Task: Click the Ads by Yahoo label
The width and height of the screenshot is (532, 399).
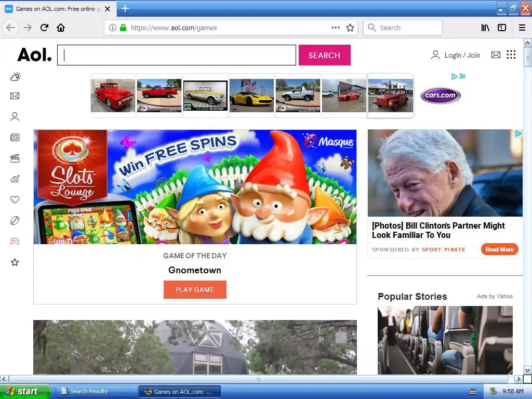Action: coord(495,296)
